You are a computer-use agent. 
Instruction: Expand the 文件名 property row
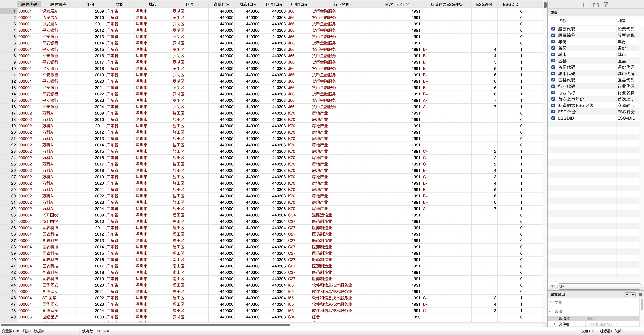(555, 324)
